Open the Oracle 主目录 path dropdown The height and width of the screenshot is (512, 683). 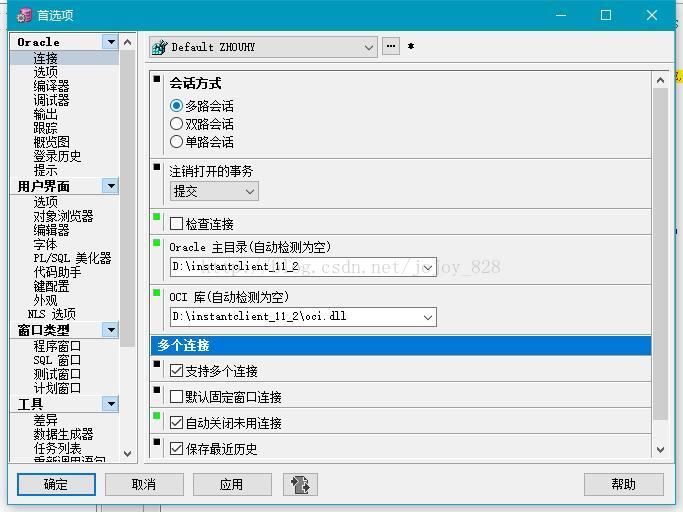click(428, 267)
